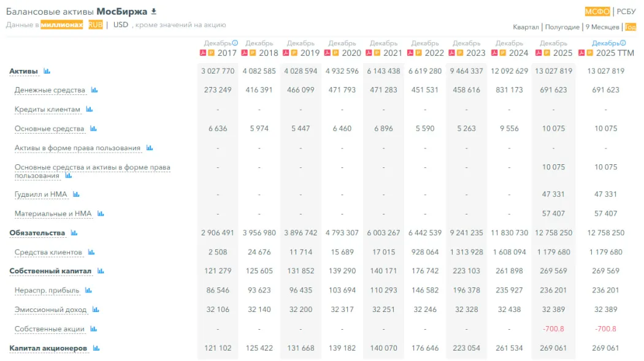Download the МосБиржа balance sheet data
Image resolution: width=644 pixels, height=361 pixels.
click(x=155, y=12)
